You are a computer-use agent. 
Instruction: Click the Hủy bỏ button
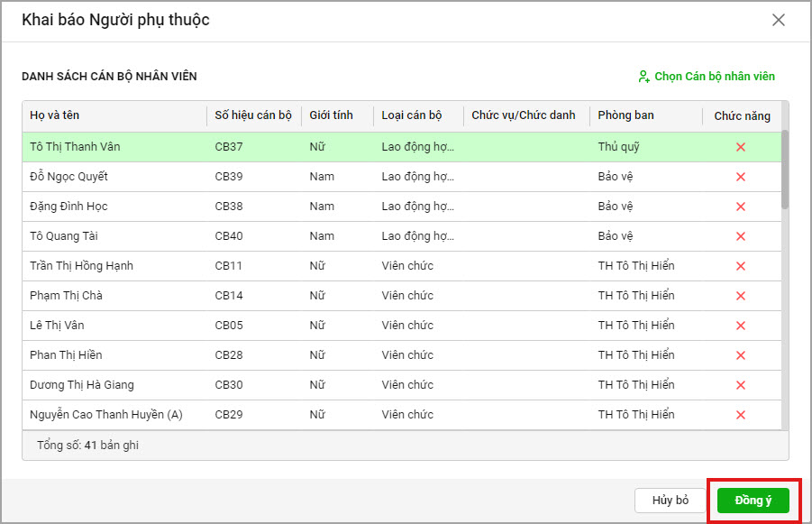[x=670, y=501]
